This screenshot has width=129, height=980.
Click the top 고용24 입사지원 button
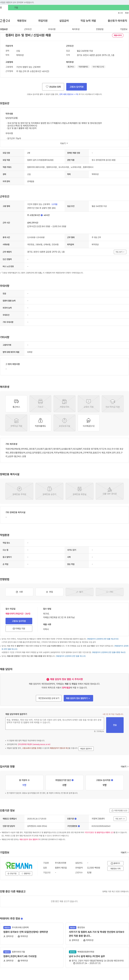[x=76, y=87]
